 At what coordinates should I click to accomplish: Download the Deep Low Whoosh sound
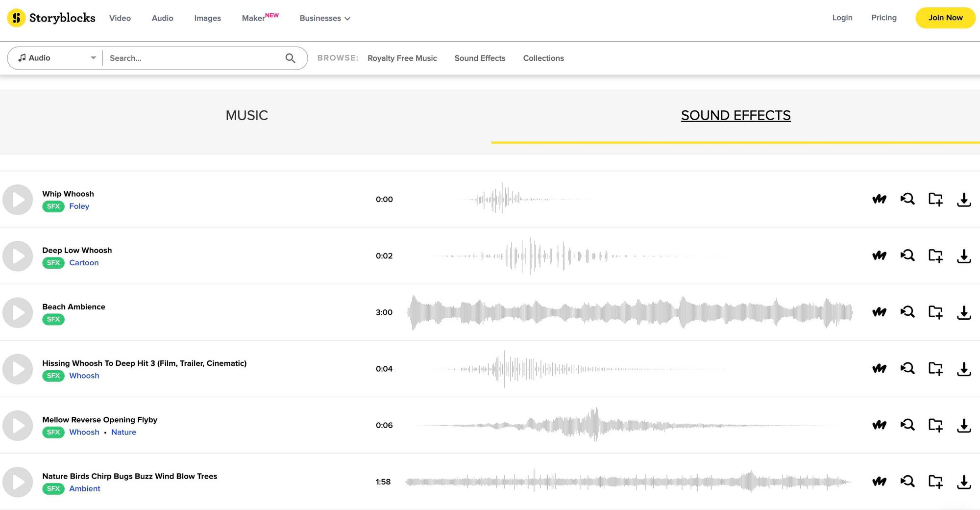(x=964, y=255)
